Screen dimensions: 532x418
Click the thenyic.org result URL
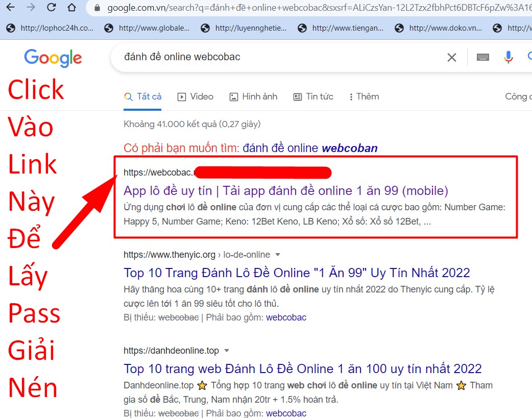(x=197, y=255)
